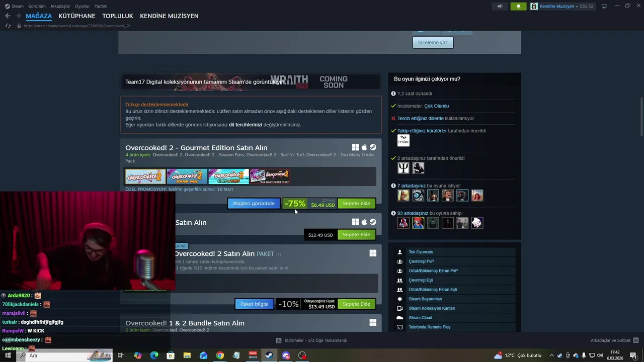Open Steam Koleksiyon Kartları category
This screenshot has height=362, width=644.
pos(432,308)
